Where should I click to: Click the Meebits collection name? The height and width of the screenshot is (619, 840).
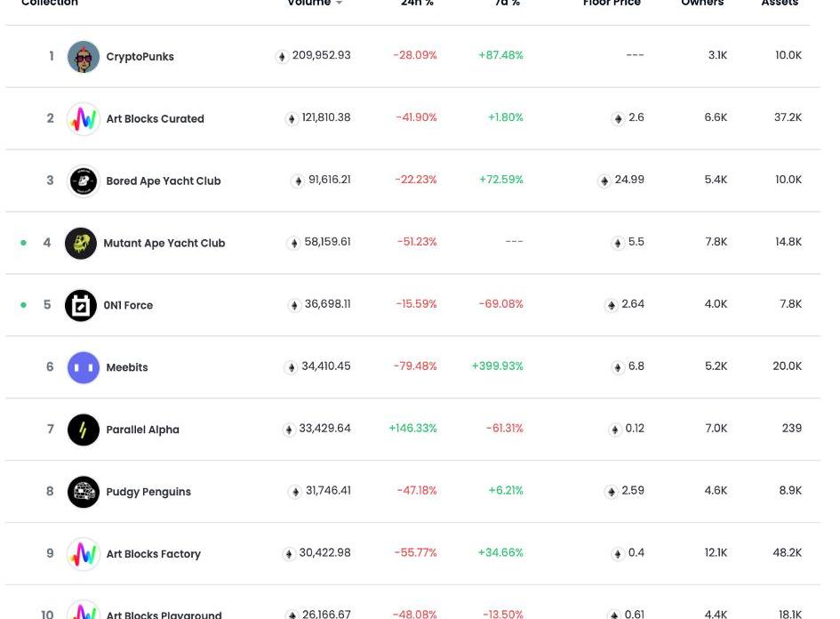(x=127, y=367)
